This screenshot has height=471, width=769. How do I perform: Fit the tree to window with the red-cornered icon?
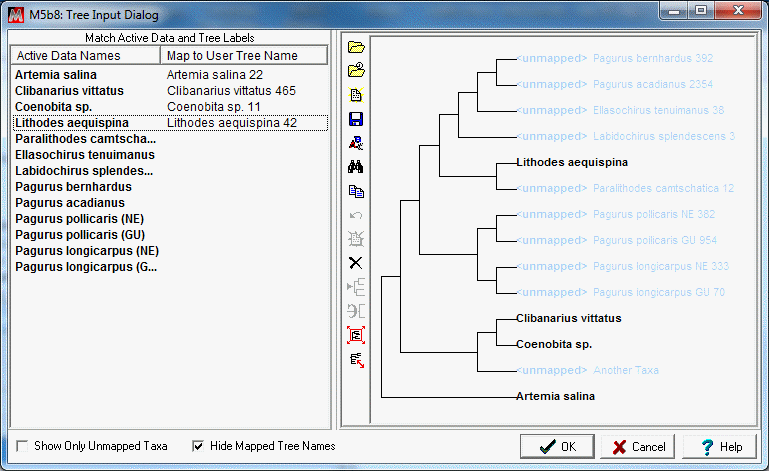point(356,335)
